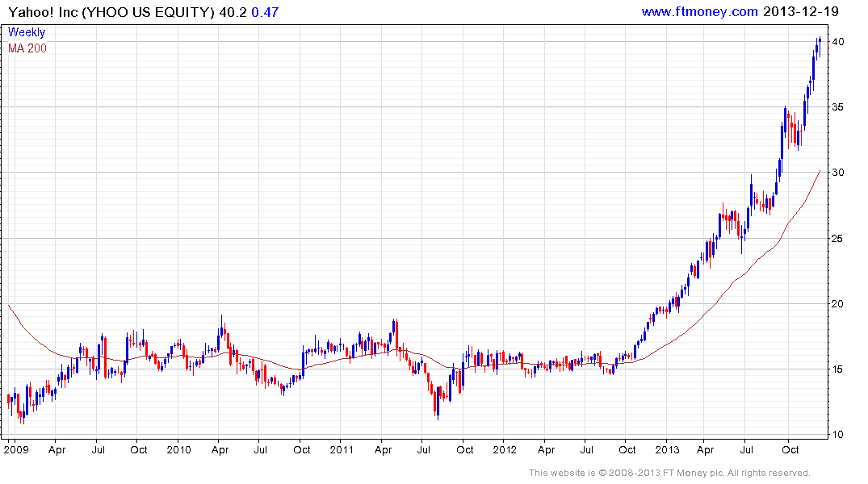Click the y-axis label 35
868x484 pixels.
[838, 106]
